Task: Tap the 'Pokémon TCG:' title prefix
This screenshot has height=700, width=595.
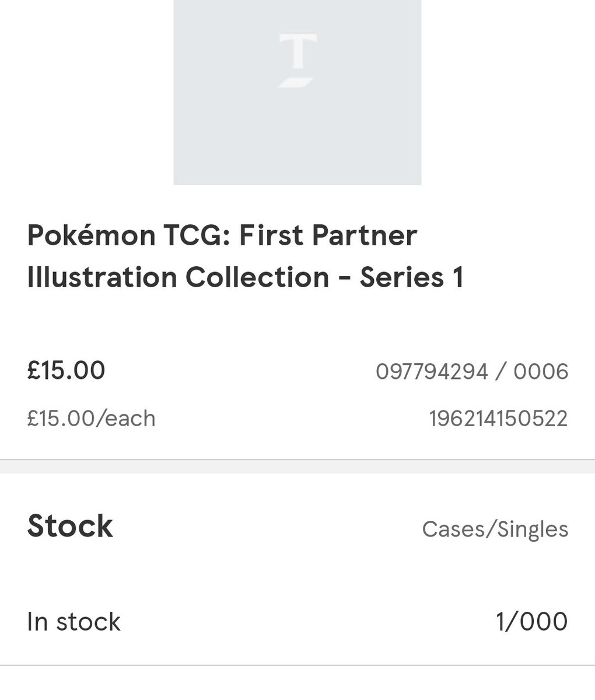Action: pos(128,235)
